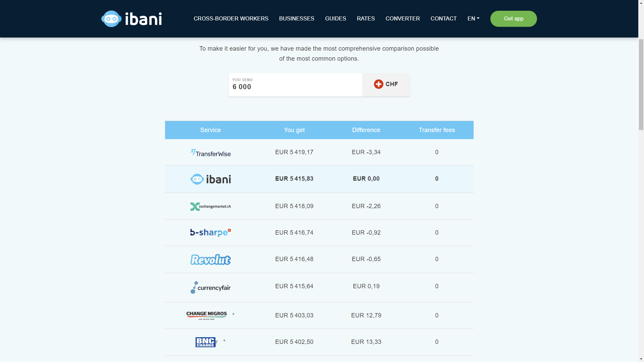
Task: Click scrollbar down arrow
Action: (x=641, y=359)
